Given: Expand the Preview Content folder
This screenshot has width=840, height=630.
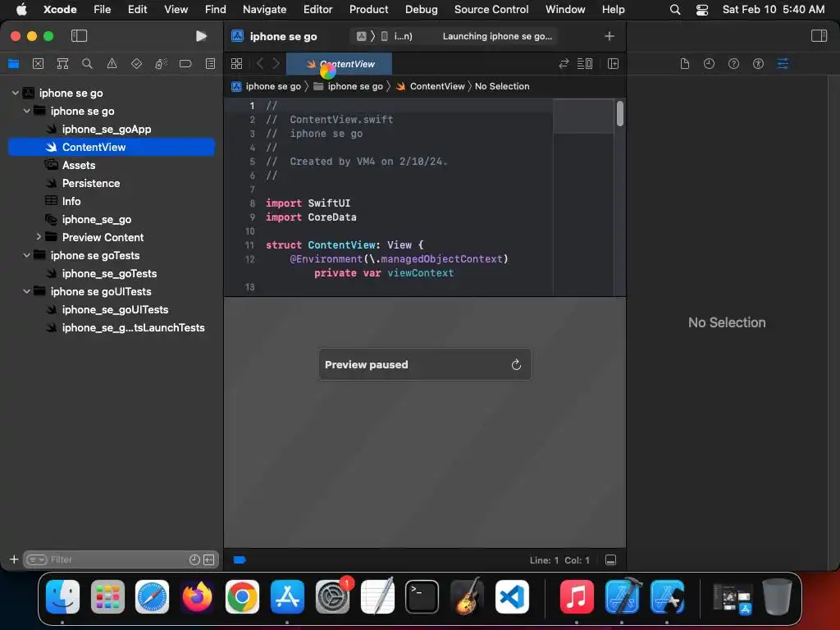Looking at the screenshot, I should coord(39,236).
